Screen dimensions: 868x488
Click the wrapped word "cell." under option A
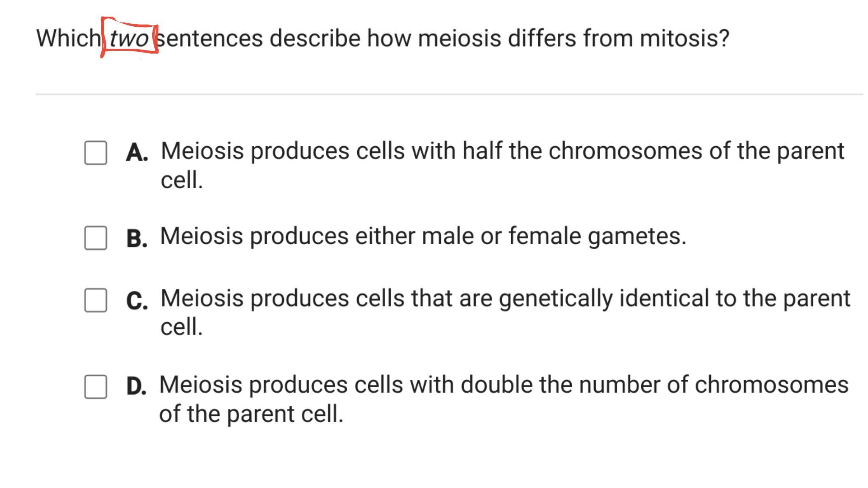[x=182, y=180]
